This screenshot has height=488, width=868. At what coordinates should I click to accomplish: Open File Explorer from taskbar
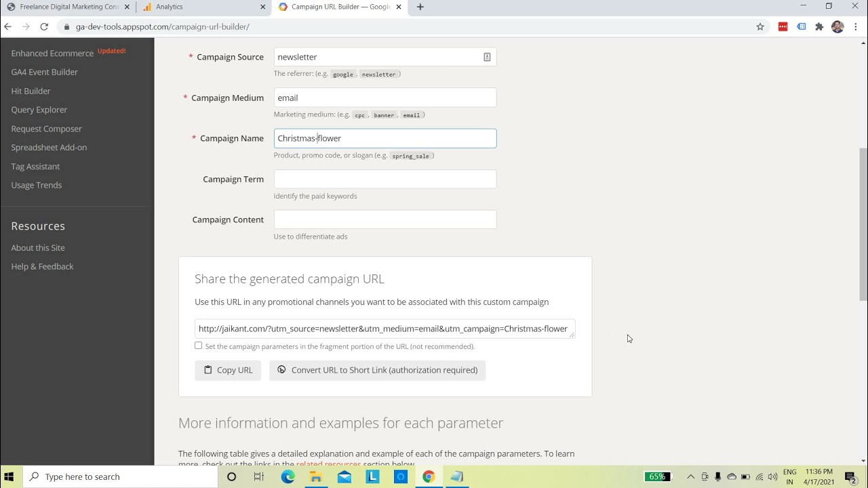[x=316, y=476]
